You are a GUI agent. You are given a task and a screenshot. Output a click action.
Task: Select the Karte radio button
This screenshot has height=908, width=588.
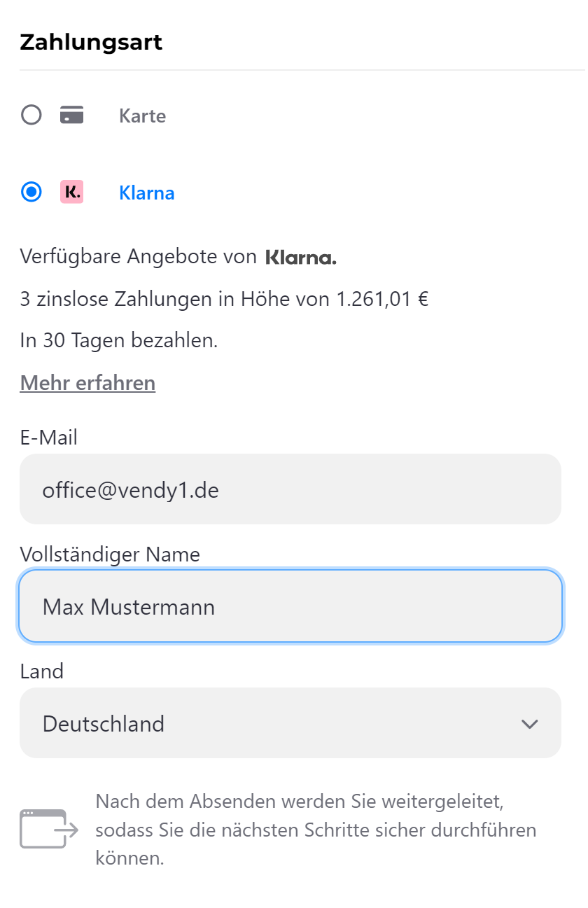point(31,114)
